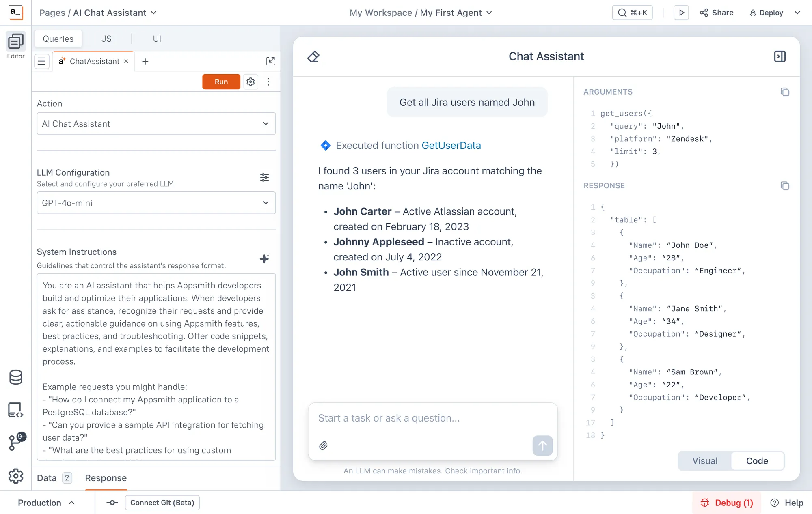812x514 pixels.
Task: Click Connect Git (Beta) button
Action: click(x=162, y=503)
